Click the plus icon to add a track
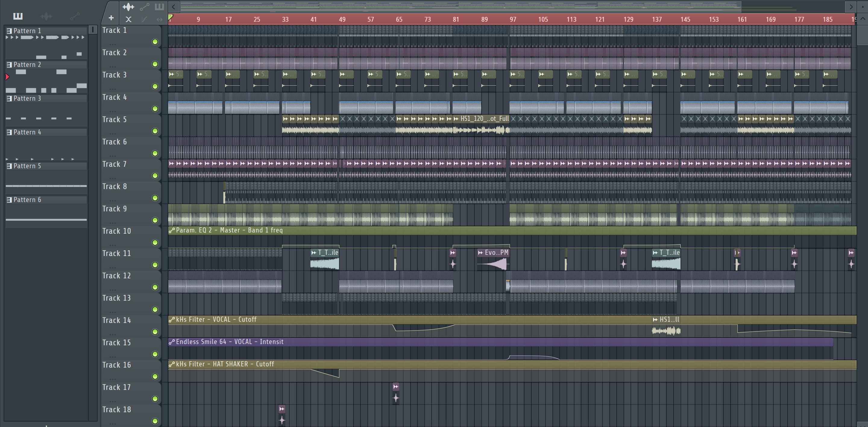The width and height of the screenshot is (868, 427). pyautogui.click(x=111, y=18)
